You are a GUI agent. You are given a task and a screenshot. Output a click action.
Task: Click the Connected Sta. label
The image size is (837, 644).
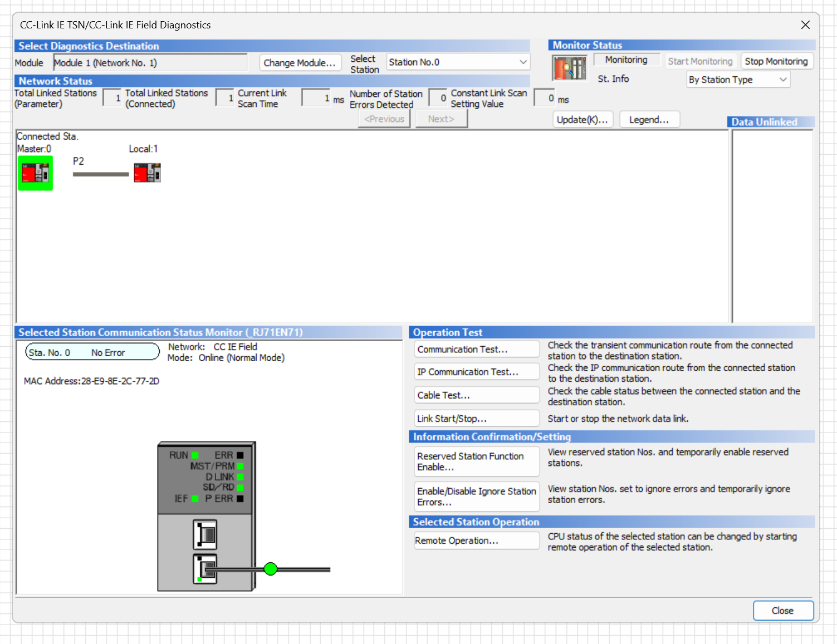click(47, 136)
